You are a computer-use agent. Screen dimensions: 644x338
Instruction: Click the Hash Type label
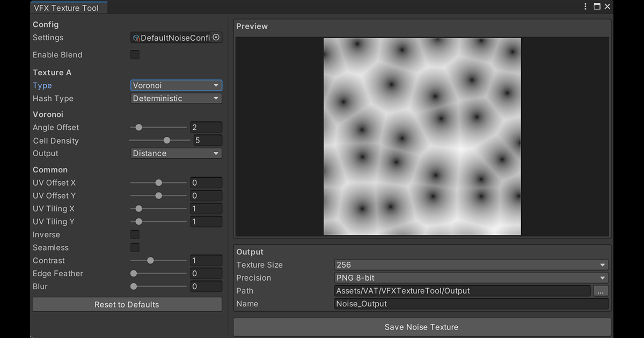pyautogui.click(x=53, y=98)
